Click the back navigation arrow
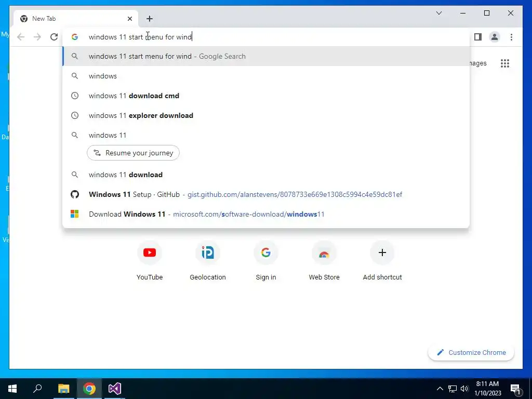 click(x=21, y=37)
